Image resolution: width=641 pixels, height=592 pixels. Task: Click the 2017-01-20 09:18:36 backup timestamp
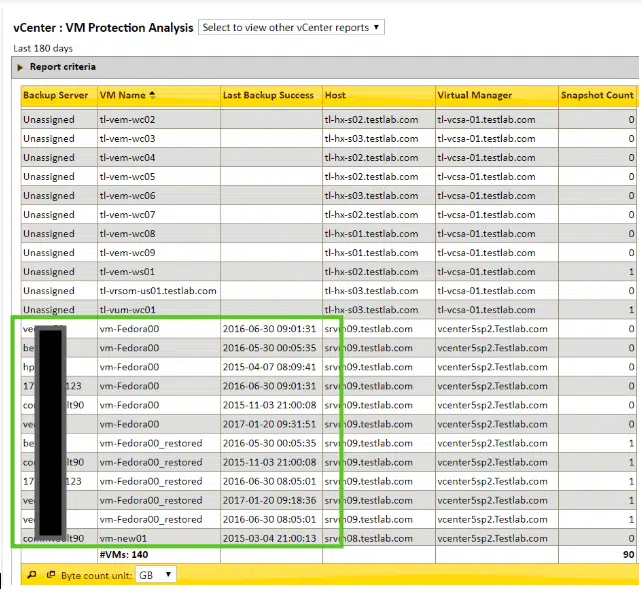269,500
